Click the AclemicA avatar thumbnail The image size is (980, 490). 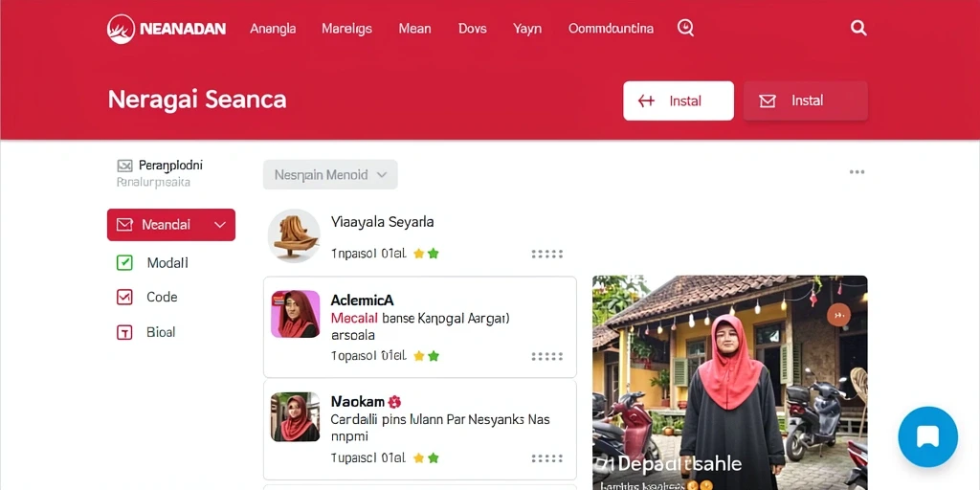pos(295,314)
